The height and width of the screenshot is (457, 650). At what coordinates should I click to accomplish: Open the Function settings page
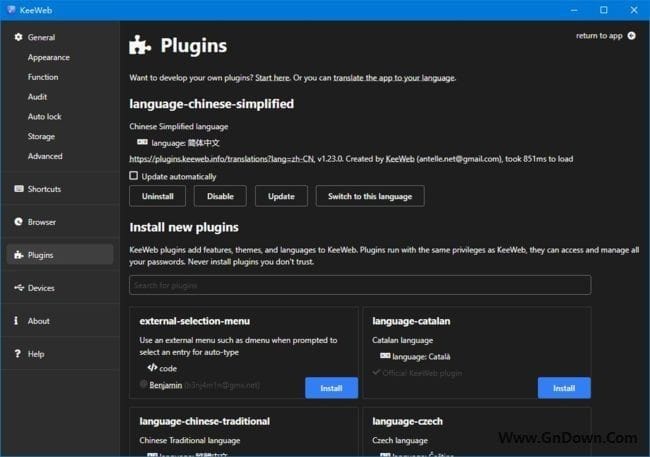(x=43, y=77)
